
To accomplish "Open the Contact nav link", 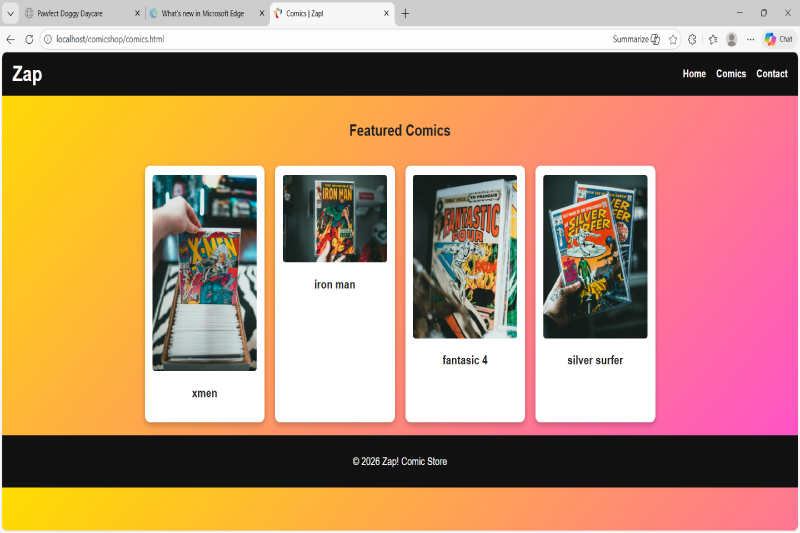I will 771,74.
